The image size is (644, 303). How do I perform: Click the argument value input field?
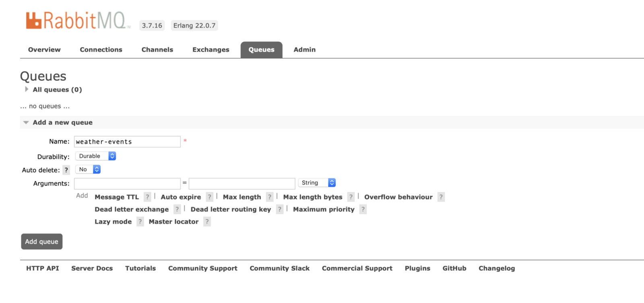click(x=242, y=184)
